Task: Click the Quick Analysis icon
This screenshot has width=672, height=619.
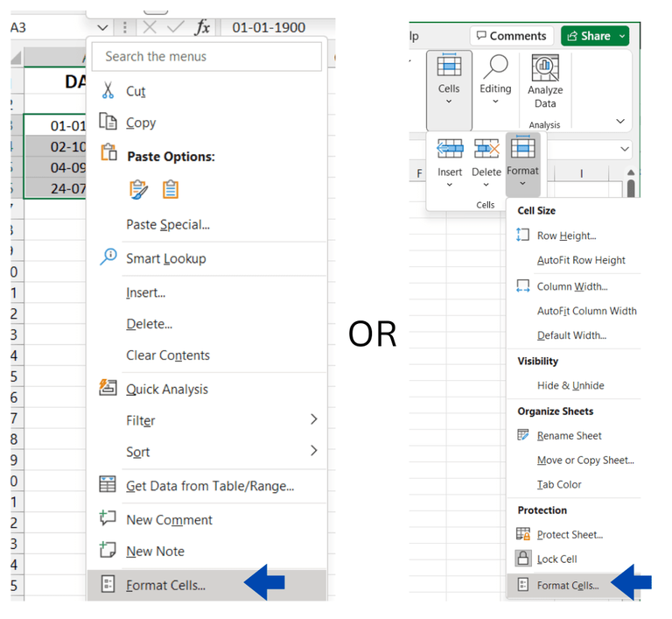Action: coord(108,387)
